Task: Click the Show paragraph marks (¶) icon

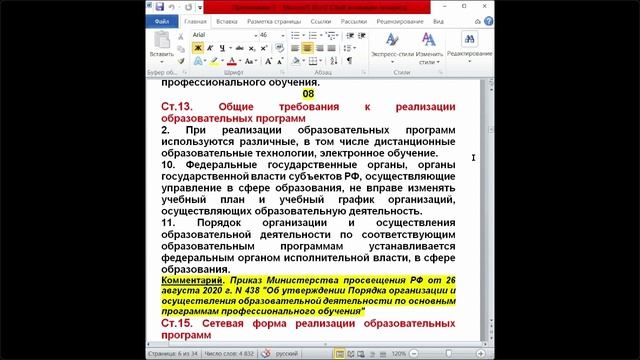Action: click(x=349, y=61)
